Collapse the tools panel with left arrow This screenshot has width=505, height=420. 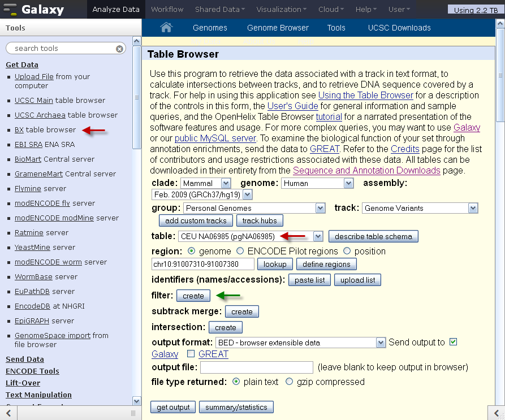(x=8, y=413)
